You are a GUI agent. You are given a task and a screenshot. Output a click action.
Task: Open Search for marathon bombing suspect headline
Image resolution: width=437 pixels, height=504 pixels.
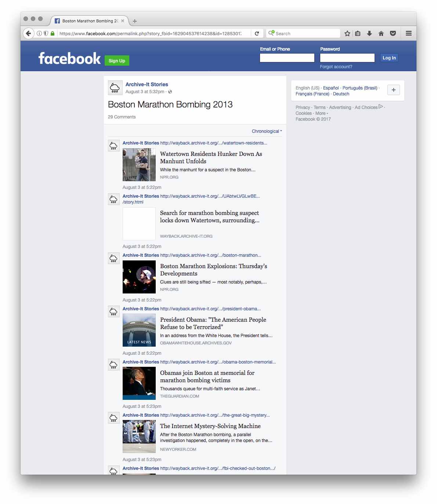click(210, 217)
